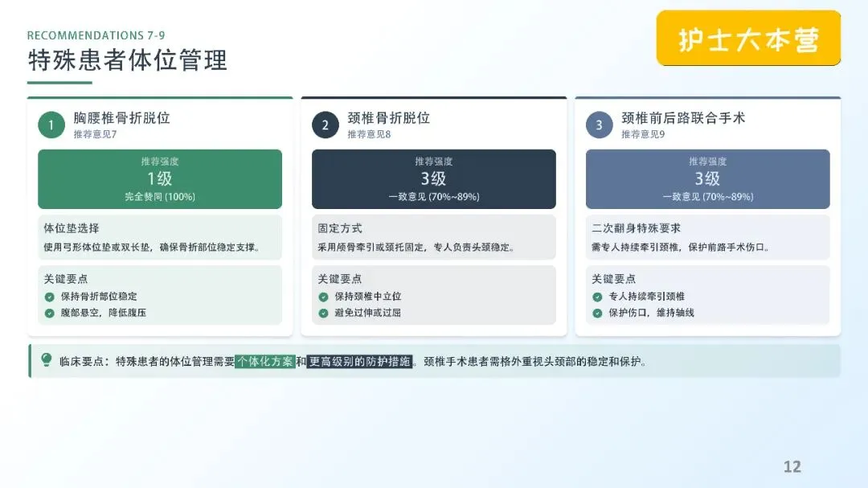Click the check icon beside 保持骨折部位稳定
The image size is (868, 488).
click(x=49, y=297)
